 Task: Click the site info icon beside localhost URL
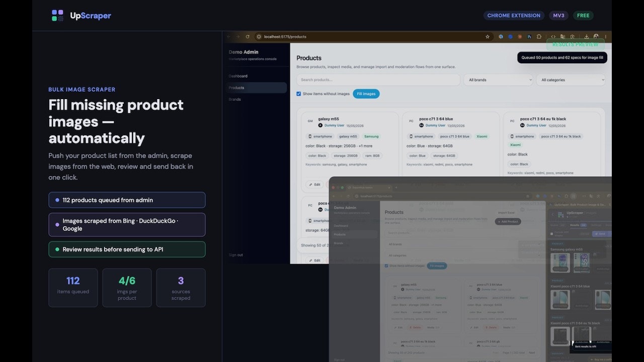259,37
